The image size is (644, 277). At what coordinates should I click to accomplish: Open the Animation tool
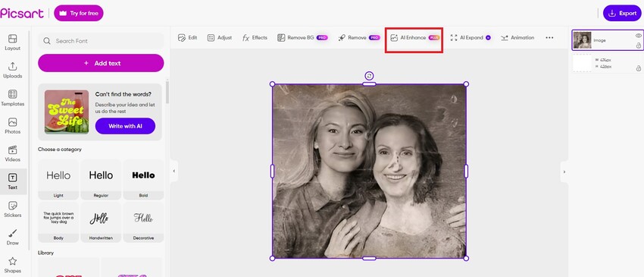point(517,37)
